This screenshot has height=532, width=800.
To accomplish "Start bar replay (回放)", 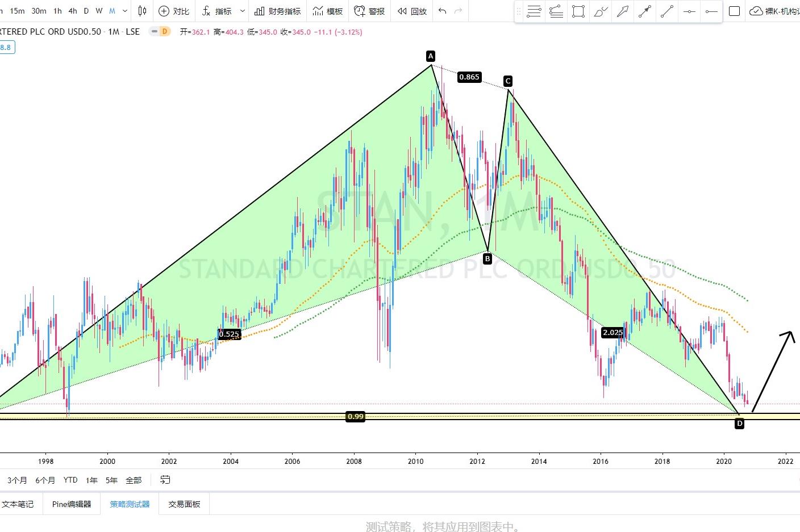I will [x=412, y=11].
